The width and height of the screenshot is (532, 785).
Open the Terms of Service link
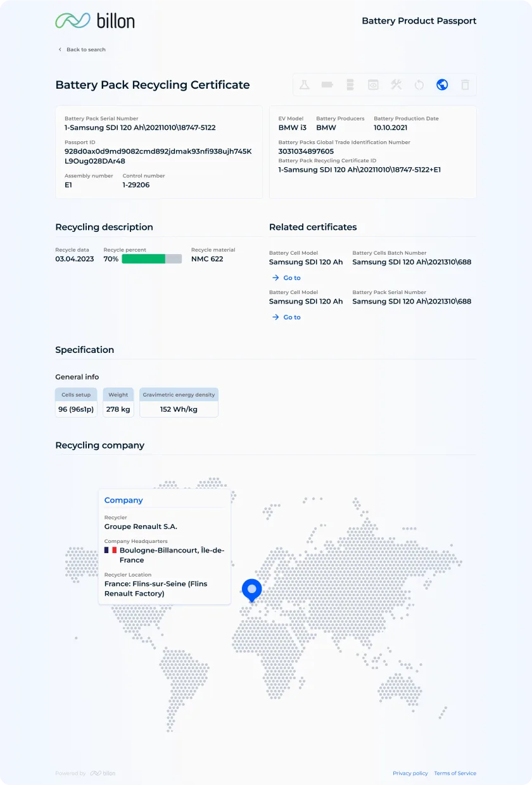455,773
